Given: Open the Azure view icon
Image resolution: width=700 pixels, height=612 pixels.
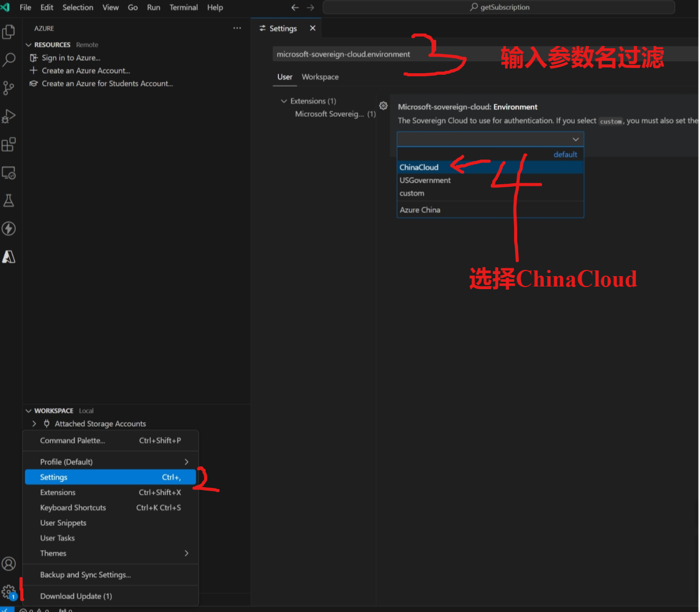Looking at the screenshot, I should (9, 256).
